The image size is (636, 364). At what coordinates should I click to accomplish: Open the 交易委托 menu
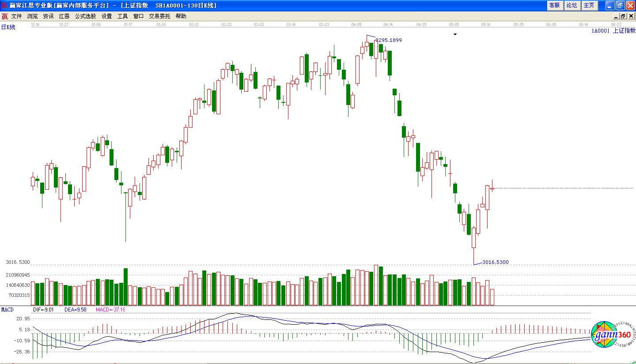[159, 16]
